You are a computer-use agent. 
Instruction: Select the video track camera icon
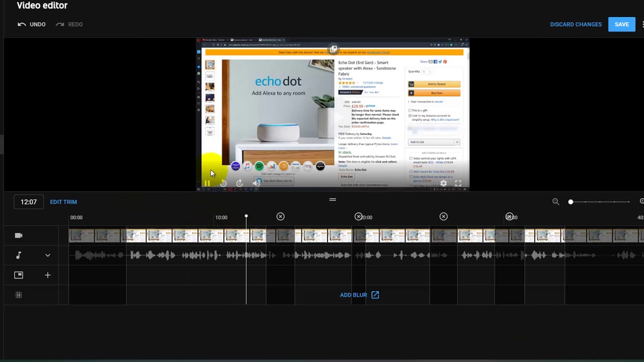19,235
